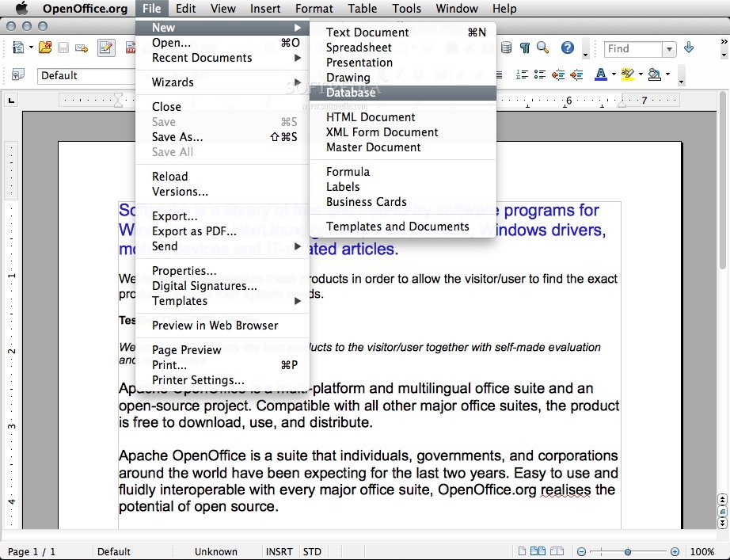Image resolution: width=730 pixels, height=560 pixels.
Task: Open Font Color dropdown arrow
Action: point(614,74)
